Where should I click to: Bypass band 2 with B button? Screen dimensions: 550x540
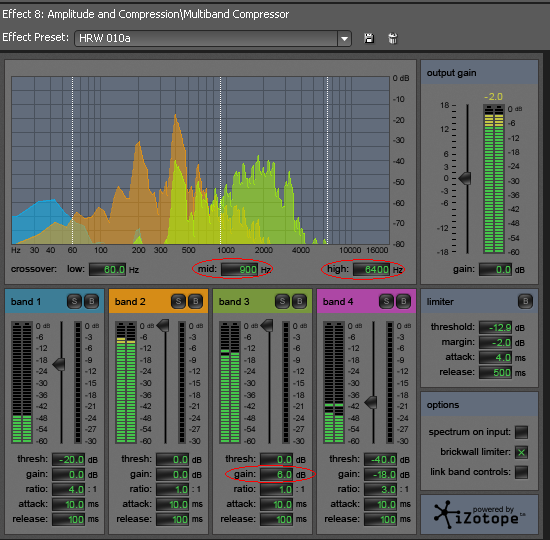(x=195, y=301)
